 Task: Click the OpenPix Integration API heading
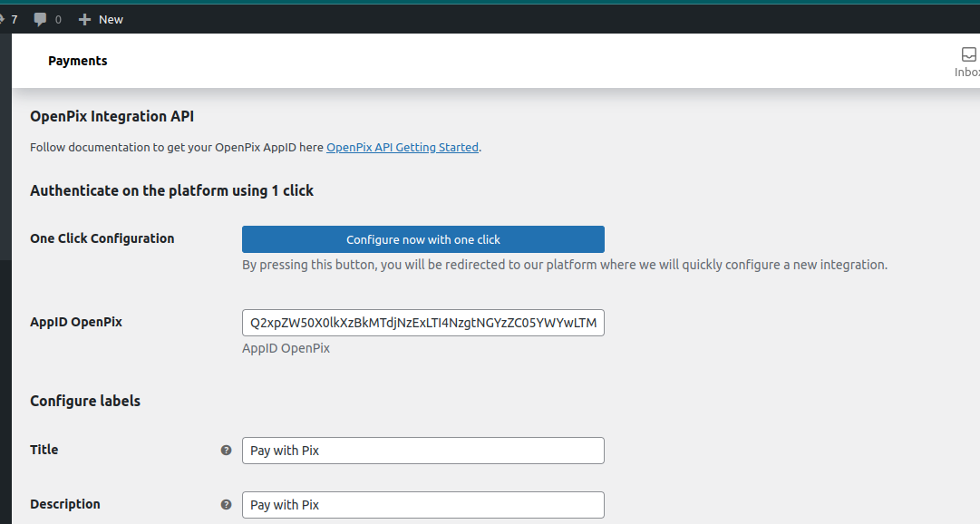point(111,116)
